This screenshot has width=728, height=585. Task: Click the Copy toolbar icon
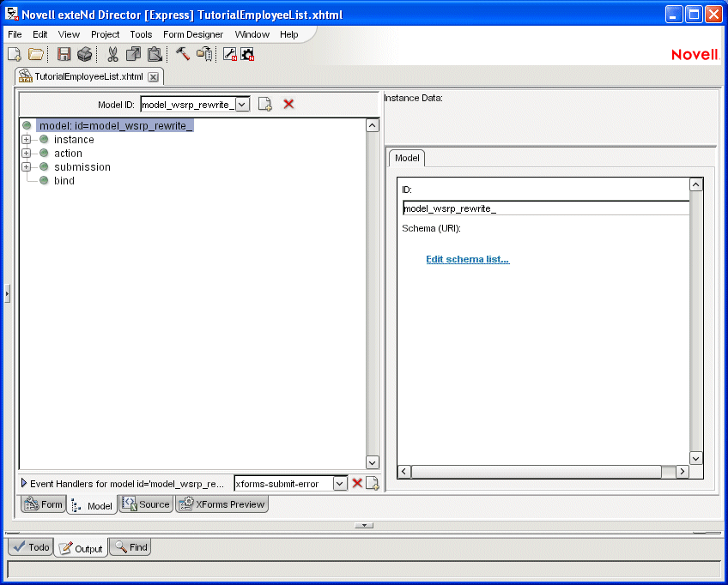point(133,55)
